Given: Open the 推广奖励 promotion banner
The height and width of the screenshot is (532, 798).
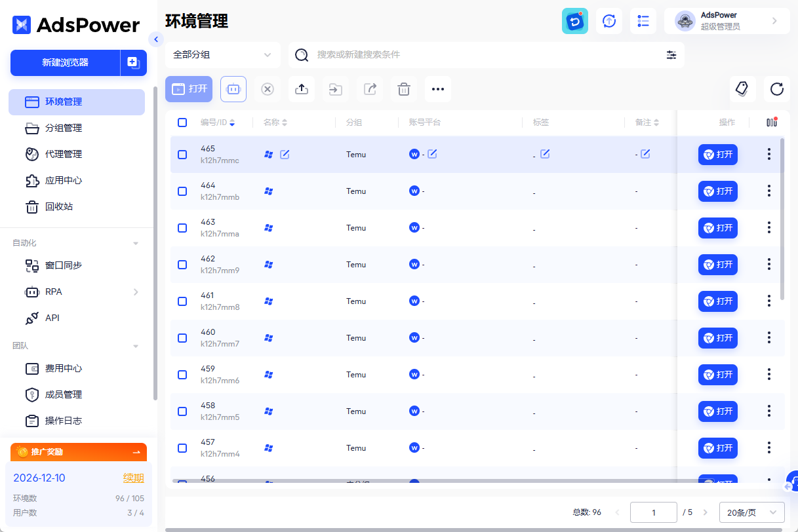Looking at the screenshot, I should click(x=79, y=452).
